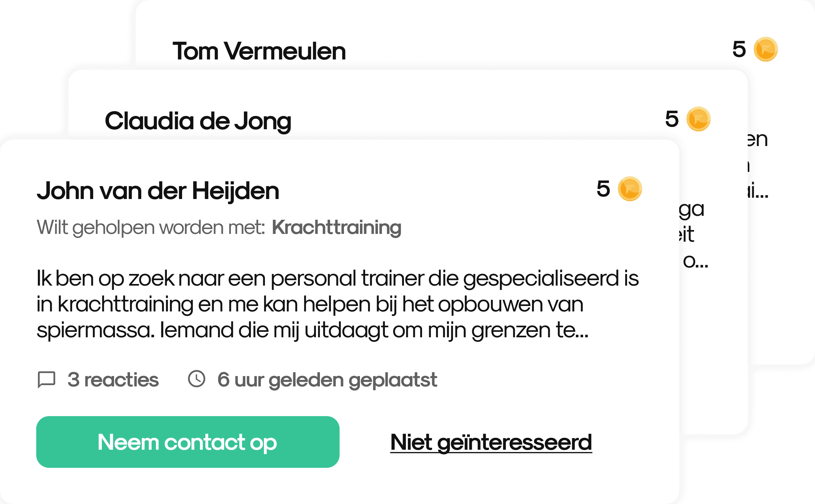The image size is (815, 504).
Task: Click the coin icon next to Tom Vermeulen
Action: (x=766, y=49)
